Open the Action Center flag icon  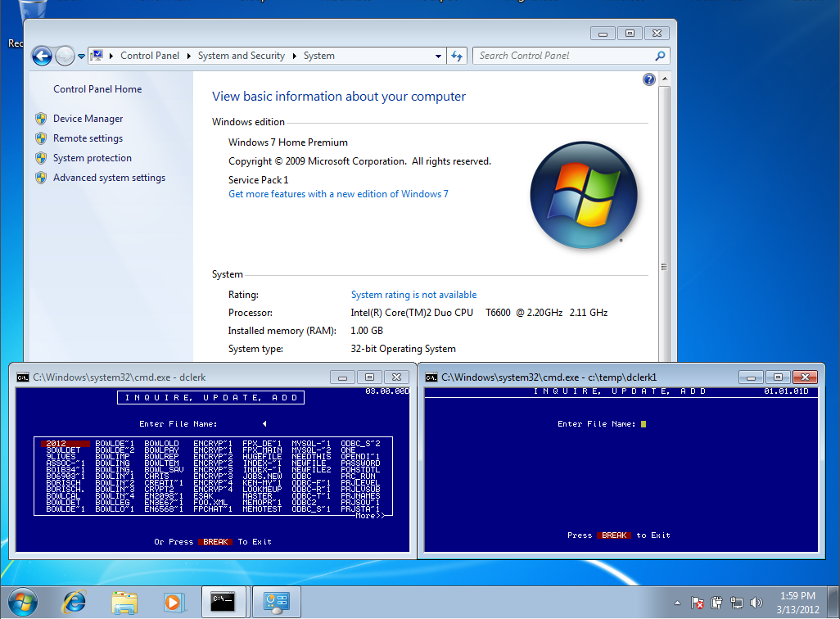(x=697, y=603)
